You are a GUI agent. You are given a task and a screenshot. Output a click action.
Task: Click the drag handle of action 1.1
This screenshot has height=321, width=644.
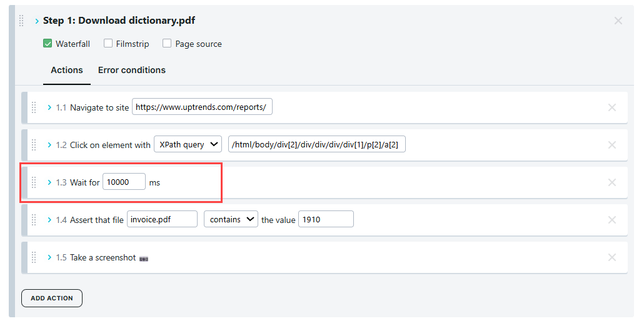point(34,107)
